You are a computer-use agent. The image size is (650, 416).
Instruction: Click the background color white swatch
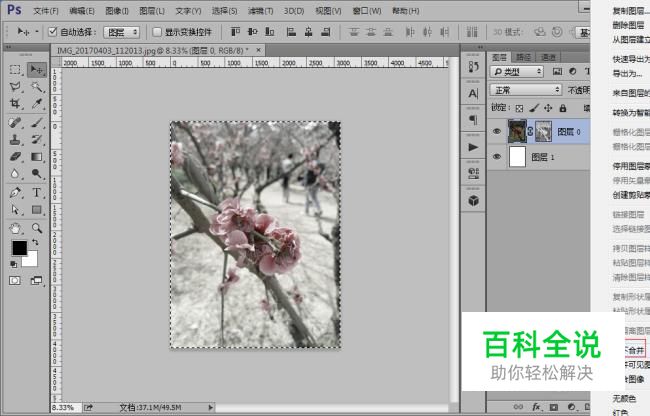tap(31, 260)
